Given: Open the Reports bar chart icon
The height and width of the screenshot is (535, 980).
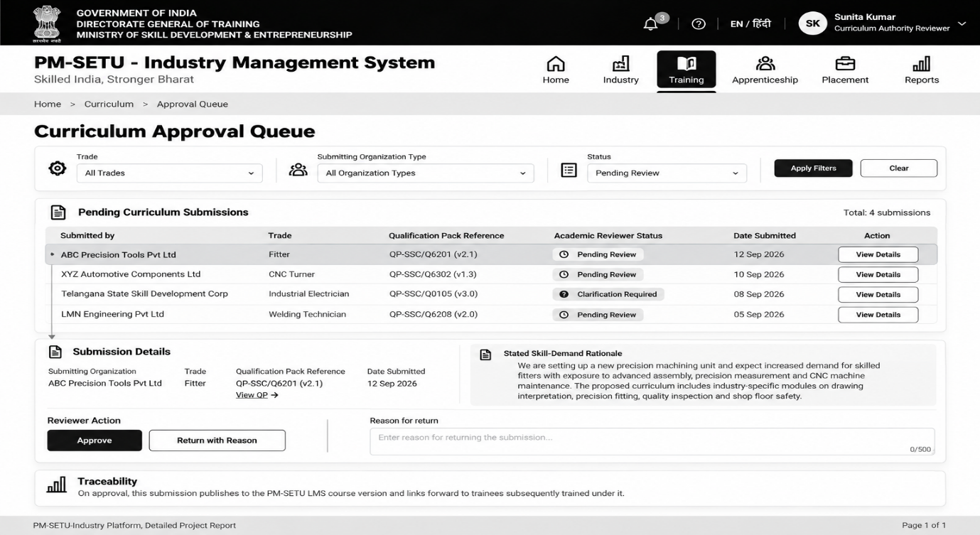Looking at the screenshot, I should point(922,65).
